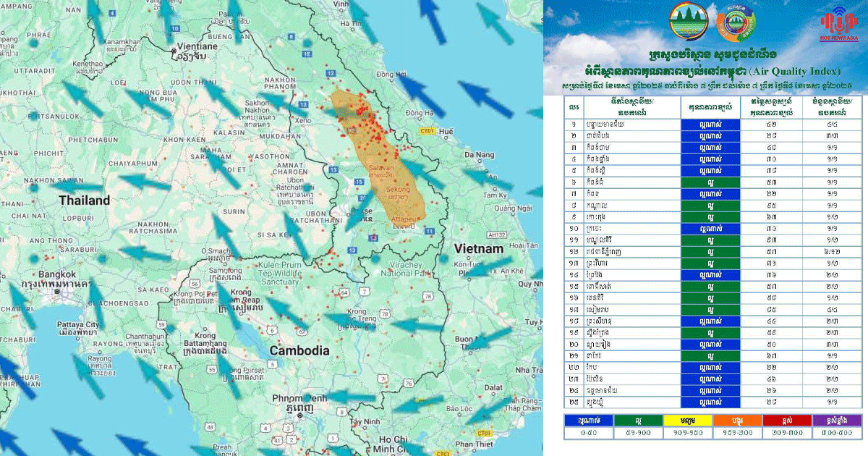Click the AH132 route marker in Vietnam
Viewport: 868px width, 456px height.
(x=495, y=235)
